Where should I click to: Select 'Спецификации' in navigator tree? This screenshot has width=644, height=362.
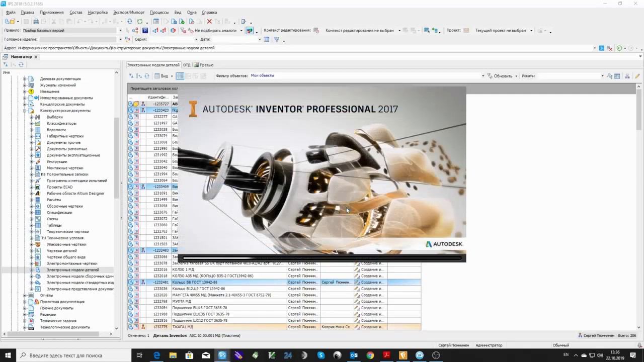[59, 213]
